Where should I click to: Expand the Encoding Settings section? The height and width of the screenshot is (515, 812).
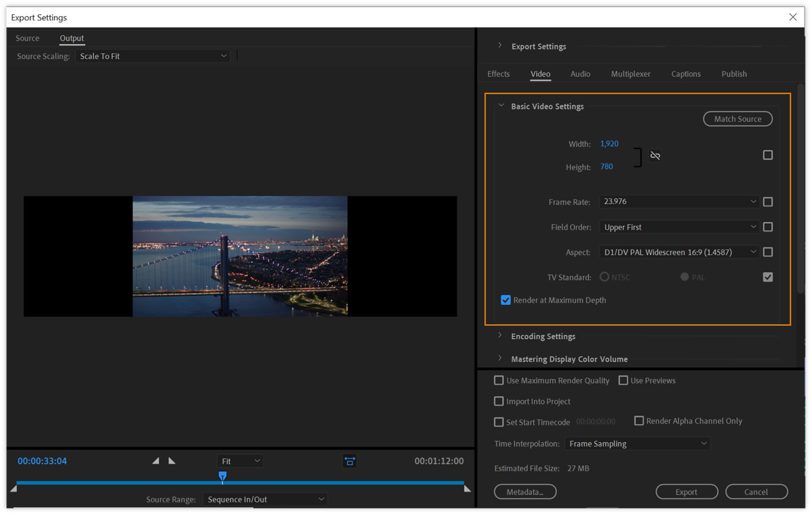[500, 335]
